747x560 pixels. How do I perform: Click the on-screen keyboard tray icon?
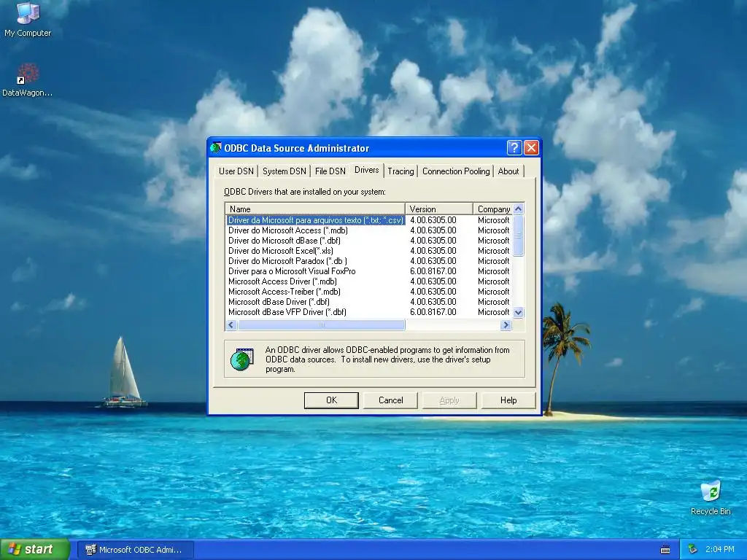[x=665, y=550]
